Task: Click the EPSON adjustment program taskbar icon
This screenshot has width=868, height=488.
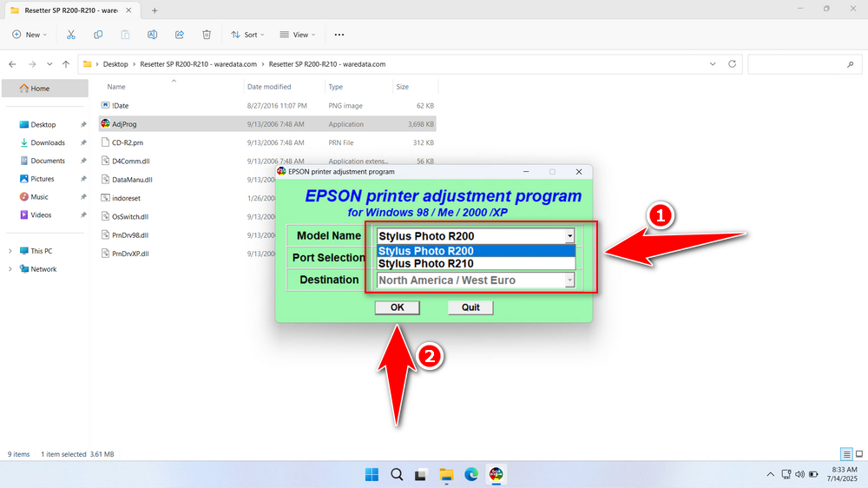Action: [496, 475]
